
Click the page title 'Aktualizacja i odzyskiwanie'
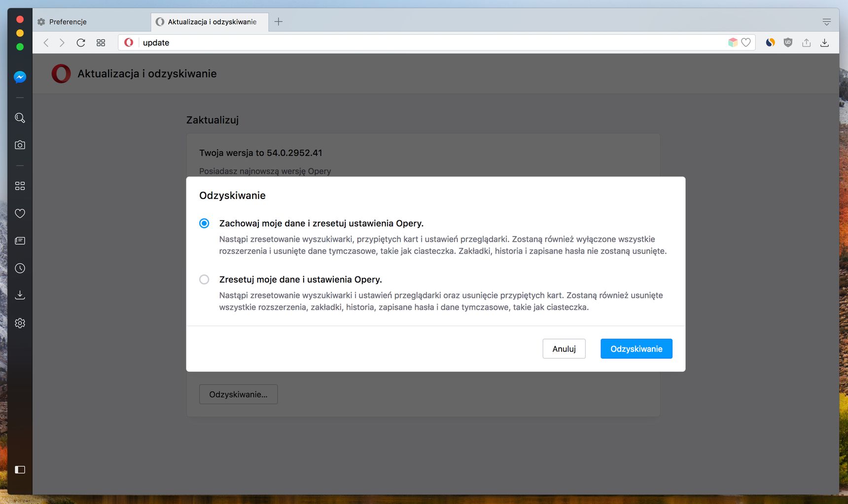click(147, 73)
